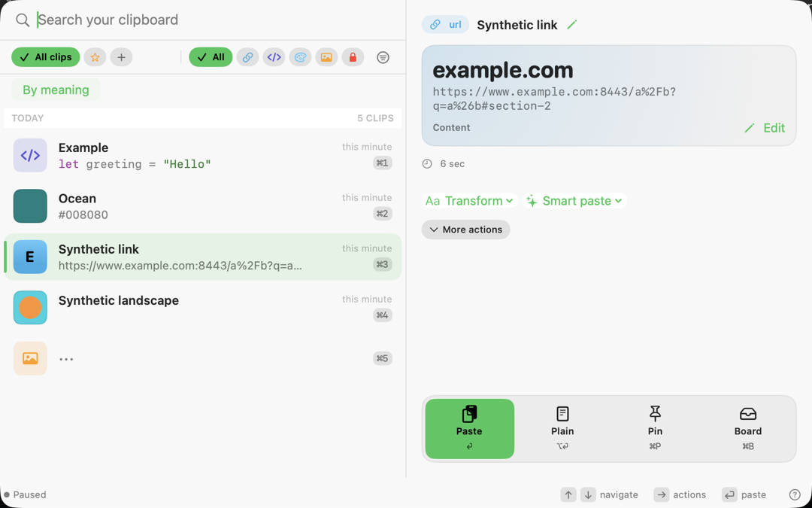Click the '6 sec' timestamp text
Viewport: 812px width, 508px height.
point(452,164)
